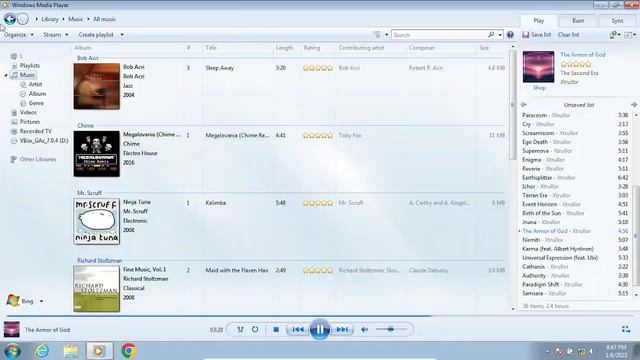Image resolution: width=640 pixels, height=360 pixels.
Task: Click Create playlist button
Action: click(x=96, y=35)
